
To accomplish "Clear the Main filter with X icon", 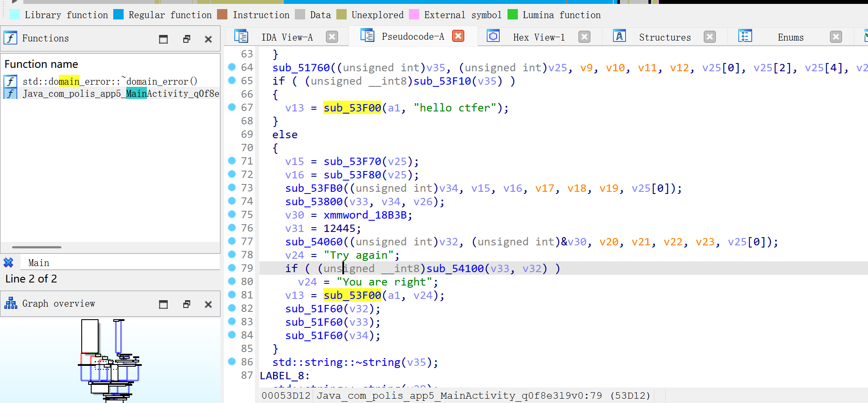I will coord(8,263).
